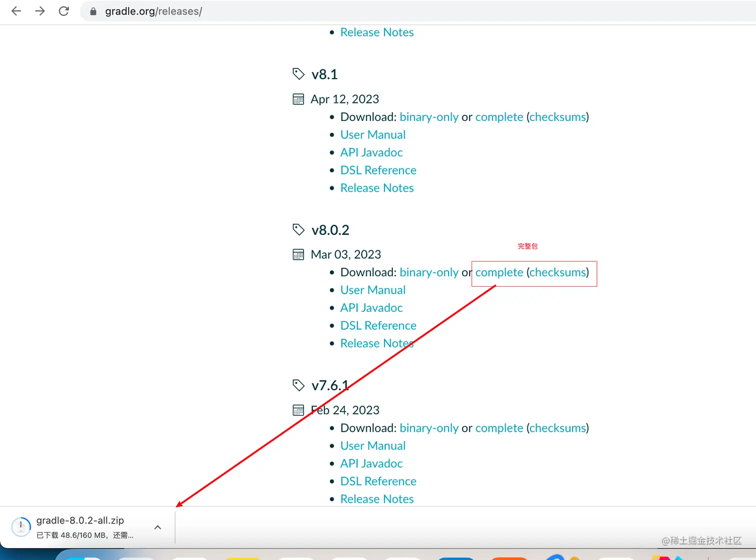The width and height of the screenshot is (756, 560).
Task: Open v8.1 checksums link
Action: pos(557,117)
